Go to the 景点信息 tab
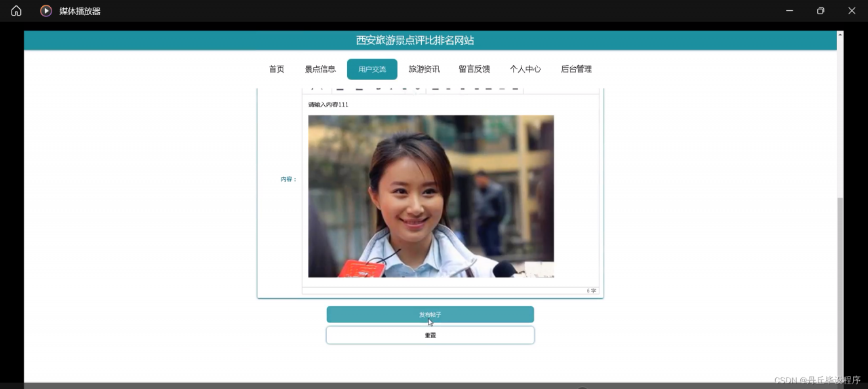 [320, 69]
